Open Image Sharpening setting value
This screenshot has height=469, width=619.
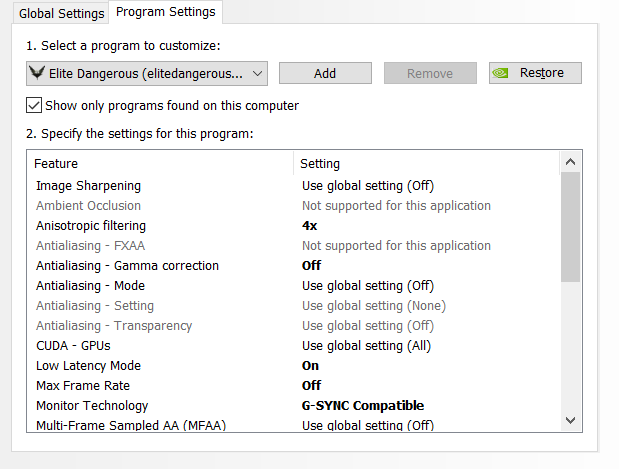368,186
